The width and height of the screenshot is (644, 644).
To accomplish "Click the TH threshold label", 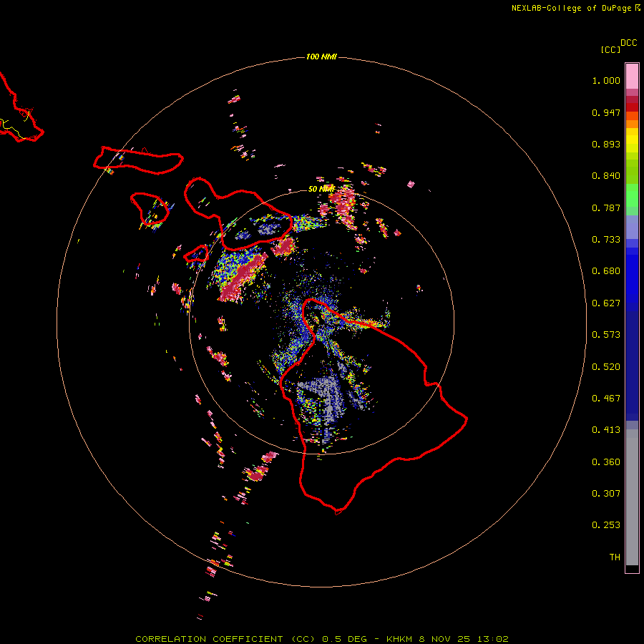I will pos(615,557).
